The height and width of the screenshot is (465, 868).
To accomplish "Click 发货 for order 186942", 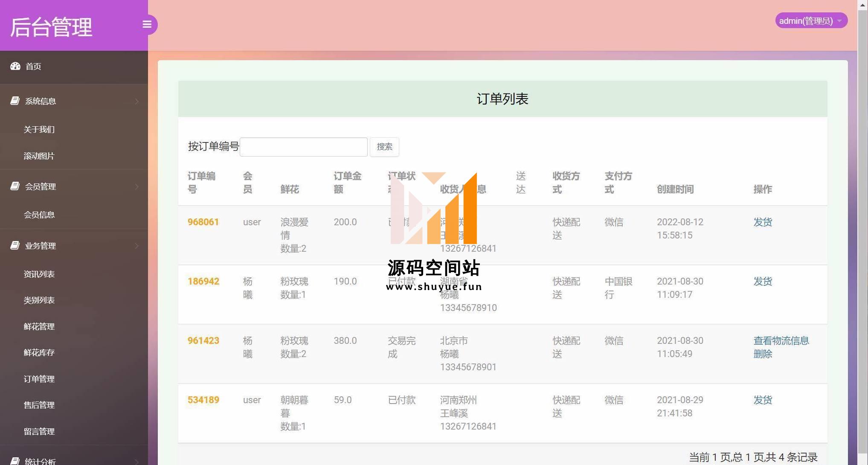I will point(763,281).
